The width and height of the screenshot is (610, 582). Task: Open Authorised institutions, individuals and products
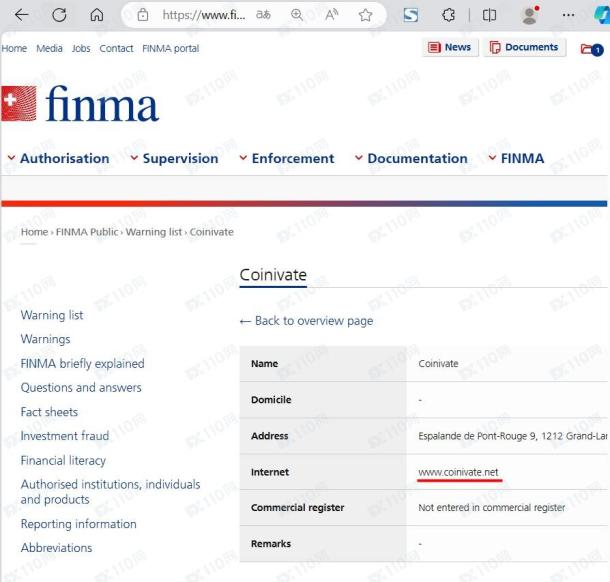coord(110,492)
